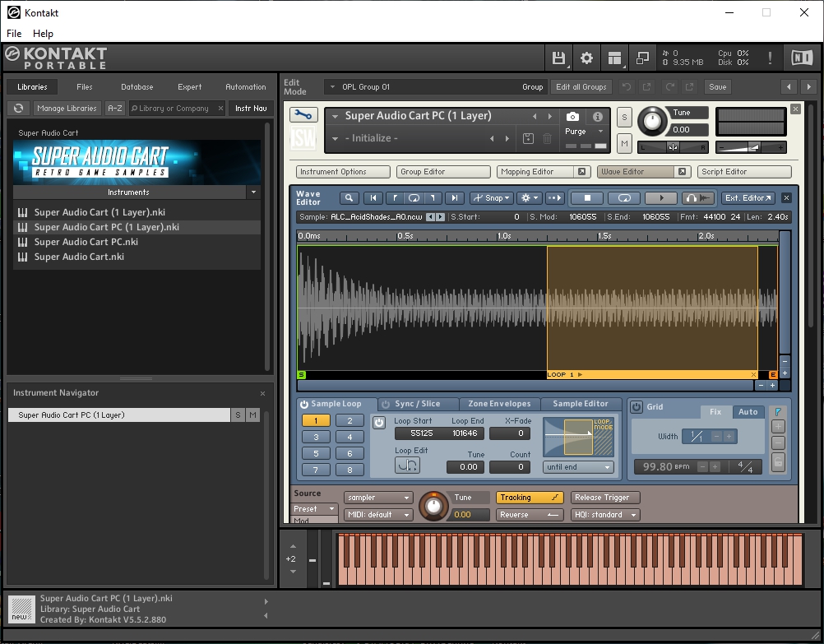This screenshot has width=824, height=644.
Task: Open the Snap dropdown in Wave Editor
Action: (x=491, y=198)
